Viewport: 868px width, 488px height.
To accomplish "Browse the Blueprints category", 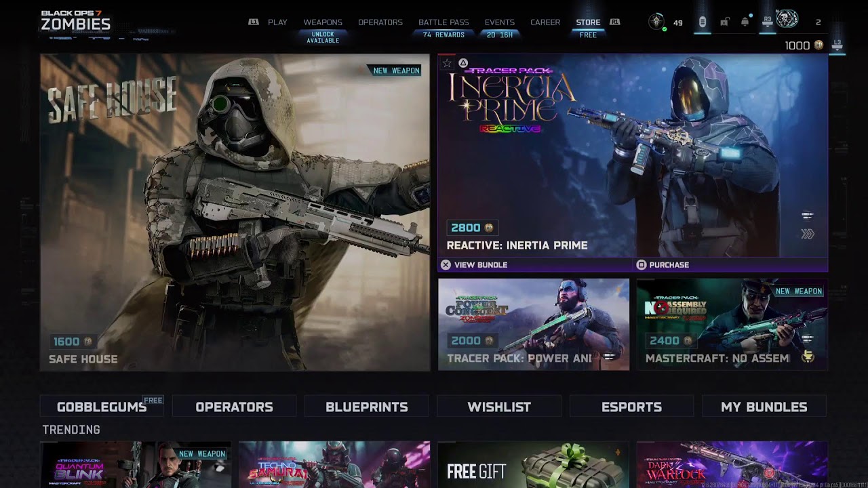I will (367, 407).
